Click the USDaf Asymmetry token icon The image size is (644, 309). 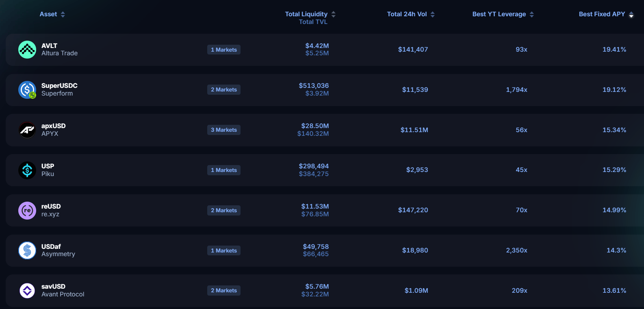click(x=27, y=250)
